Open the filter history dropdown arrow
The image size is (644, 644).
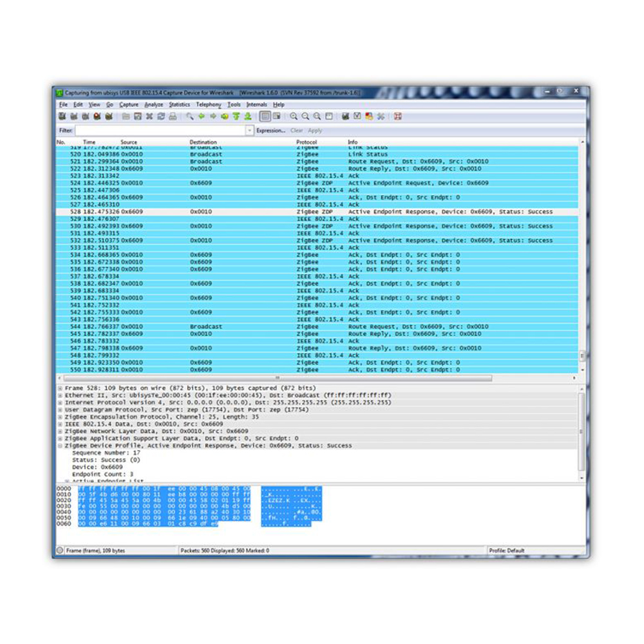249,131
